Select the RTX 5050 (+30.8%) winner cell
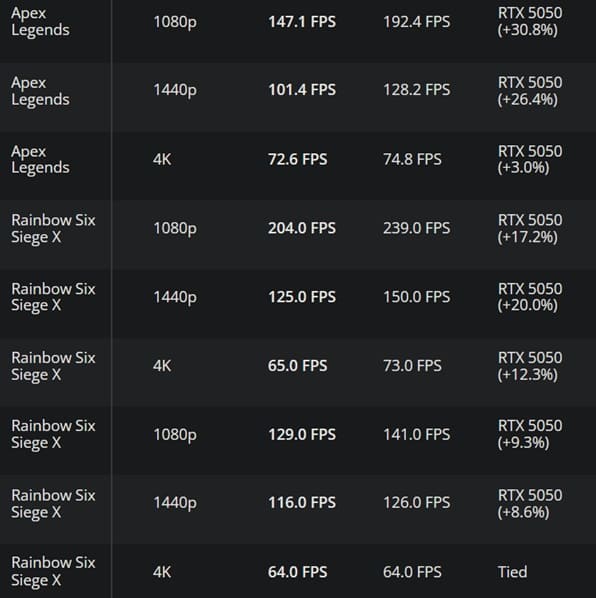596x598 pixels. tap(530, 21)
